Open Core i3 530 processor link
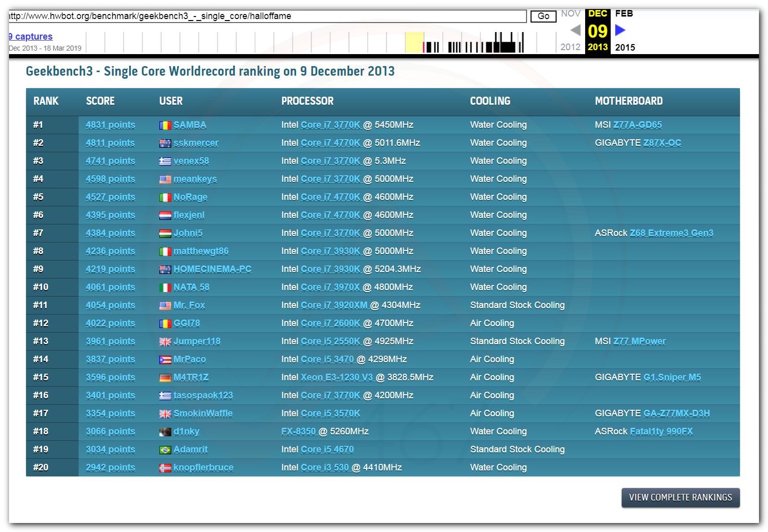The image size is (768, 532). click(325, 467)
